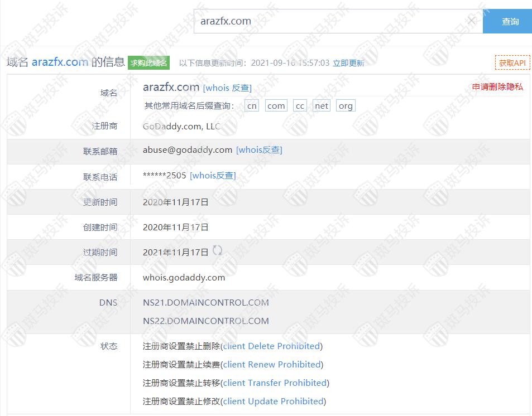The image size is (532, 416).
Task: Open client Delete Prohibited status link
Action: [x=271, y=346]
